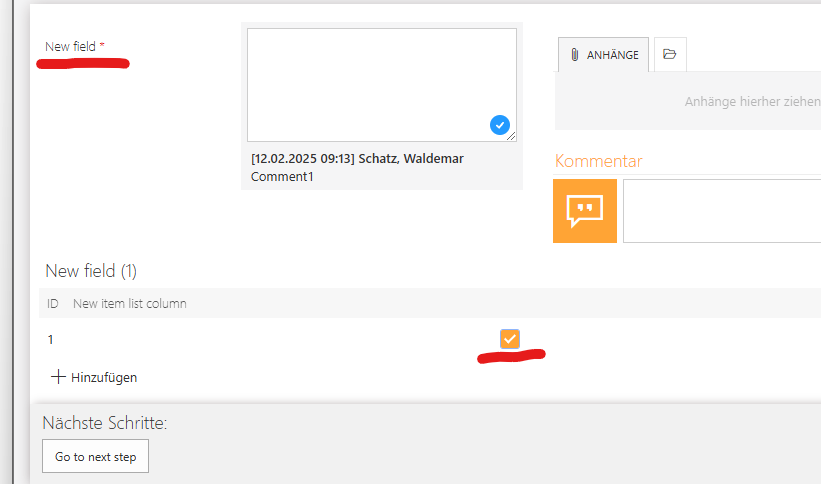The image size is (821, 484).
Task: Open the folder icon tab
Action: pos(670,54)
